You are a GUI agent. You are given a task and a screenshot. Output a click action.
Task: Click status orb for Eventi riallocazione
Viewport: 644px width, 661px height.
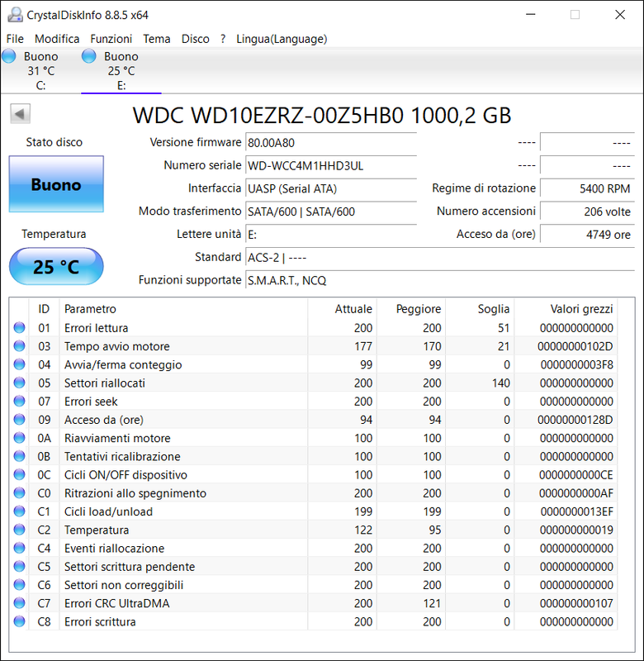19,548
